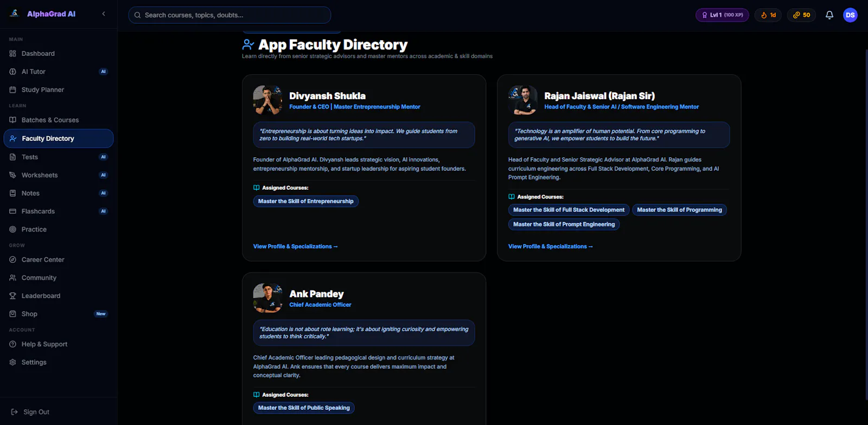
Task: Click the Settings gear icon
Action: (12, 362)
